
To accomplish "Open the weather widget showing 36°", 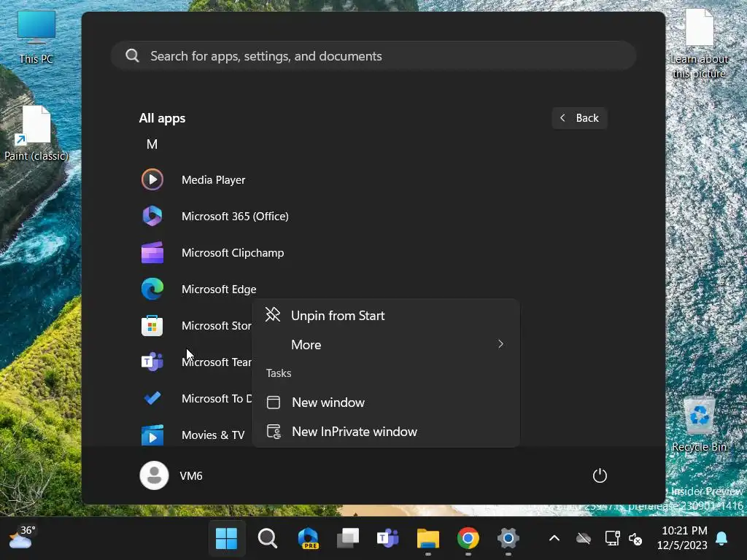I will [23, 537].
